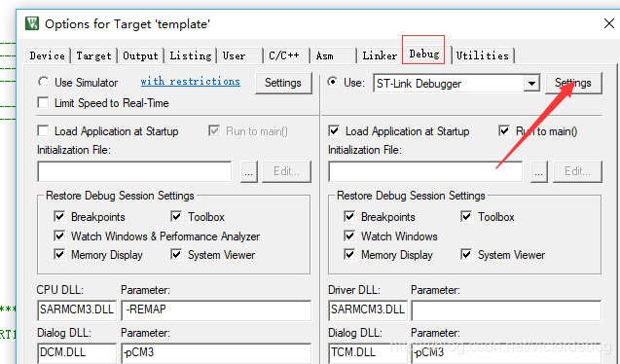Switch to the Output tab

point(140,55)
